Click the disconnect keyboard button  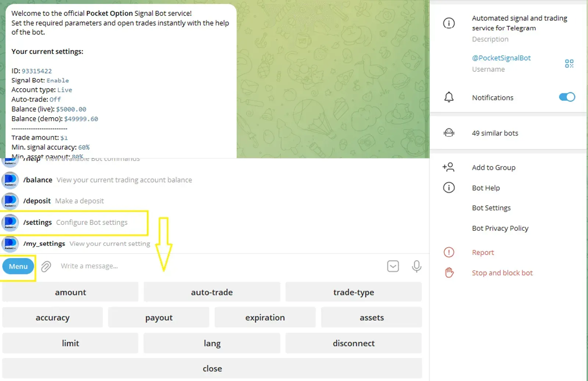pyautogui.click(x=354, y=343)
